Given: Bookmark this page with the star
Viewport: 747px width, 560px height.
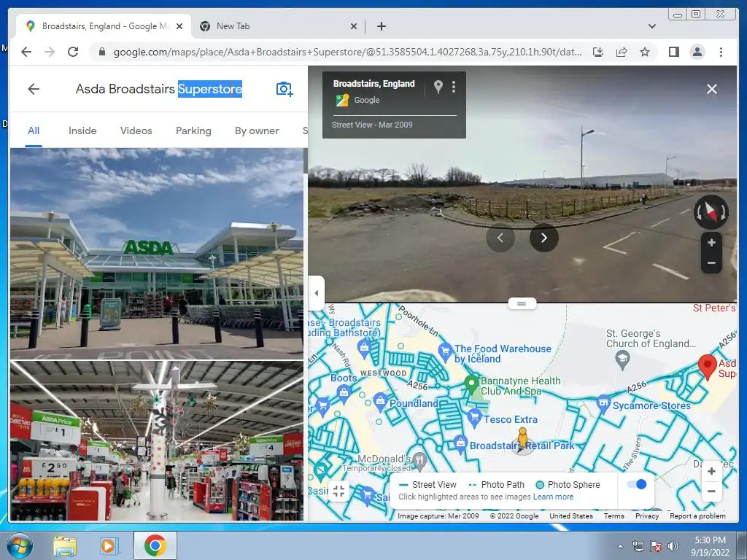Looking at the screenshot, I should (x=645, y=52).
